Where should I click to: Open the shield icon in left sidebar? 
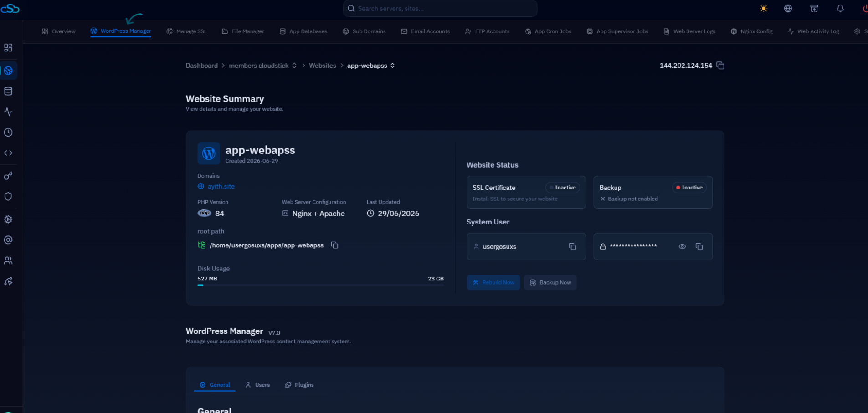[x=8, y=196]
